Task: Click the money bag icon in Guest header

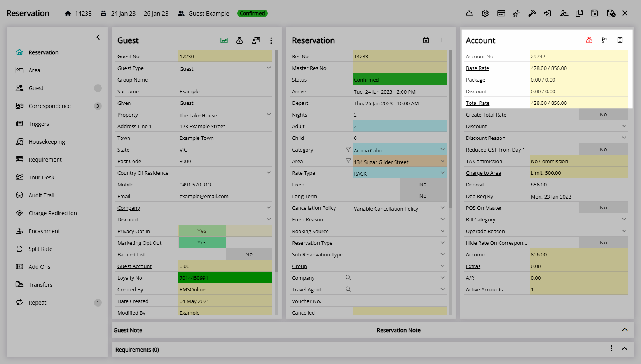Action: pos(239,40)
